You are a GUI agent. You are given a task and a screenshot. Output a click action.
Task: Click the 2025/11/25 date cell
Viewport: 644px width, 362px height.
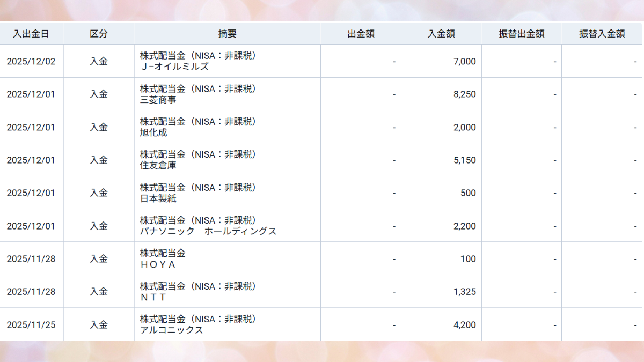coord(31,325)
